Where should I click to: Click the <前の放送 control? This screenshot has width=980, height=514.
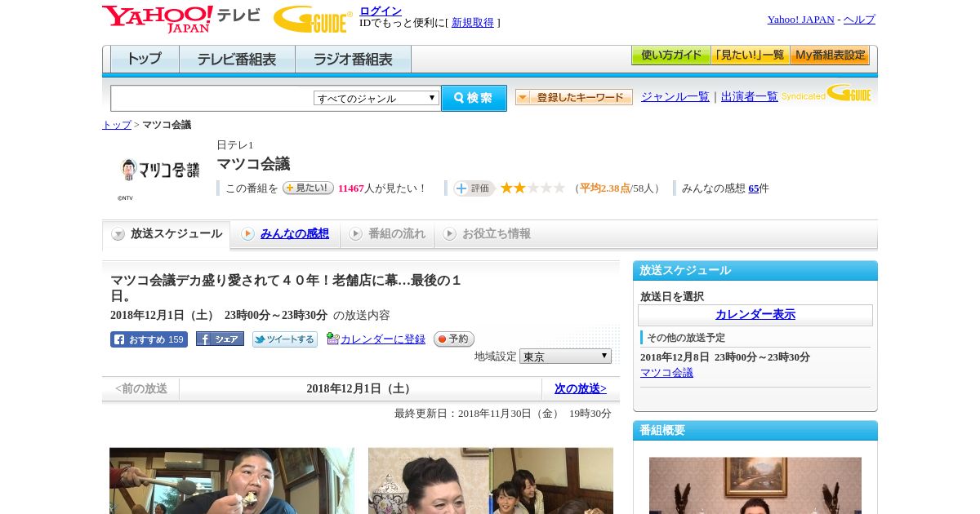[x=141, y=388]
